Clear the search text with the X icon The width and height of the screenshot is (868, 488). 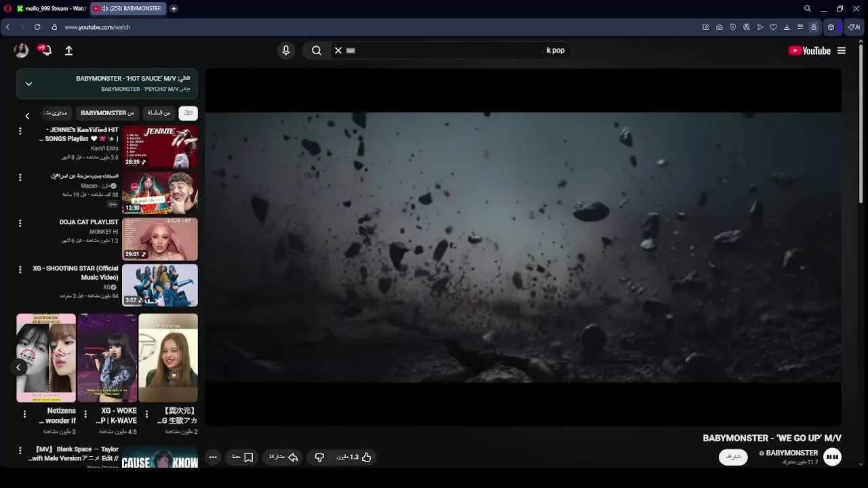(x=338, y=50)
